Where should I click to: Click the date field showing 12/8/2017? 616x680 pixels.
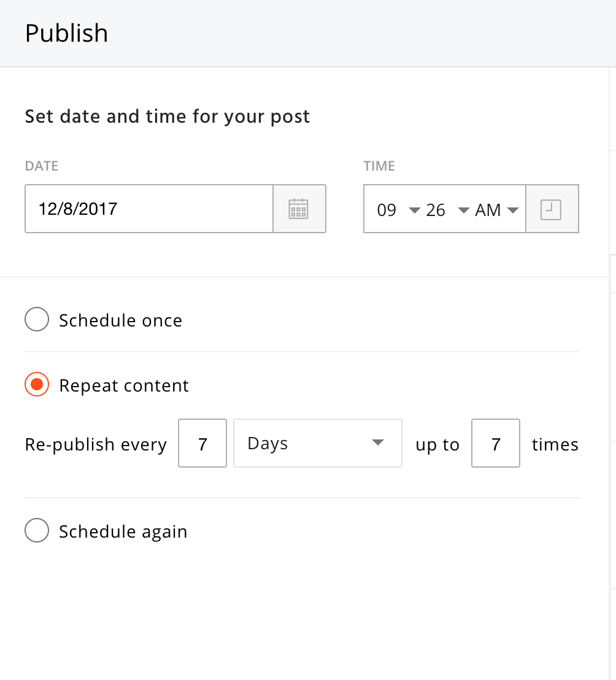(148, 209)
